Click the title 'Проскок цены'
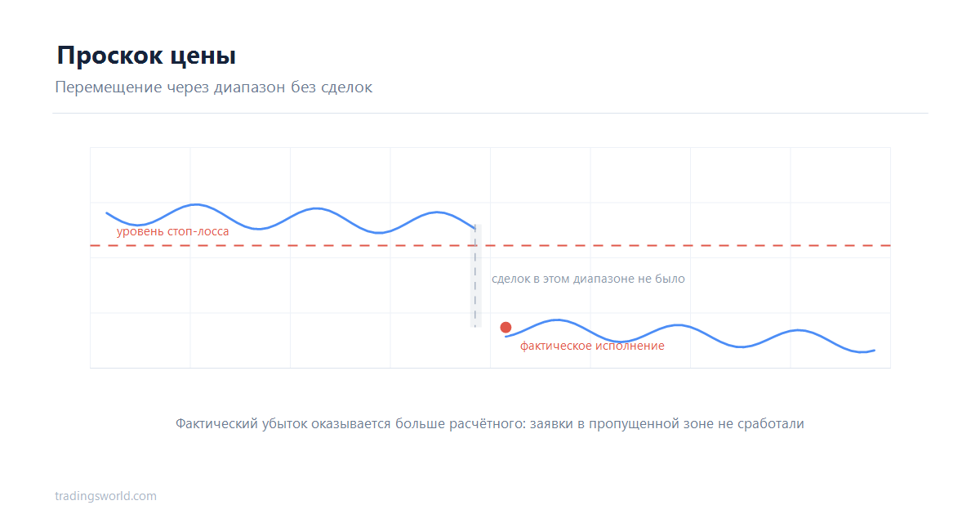The image size is (980, 523). pos(147,56)
